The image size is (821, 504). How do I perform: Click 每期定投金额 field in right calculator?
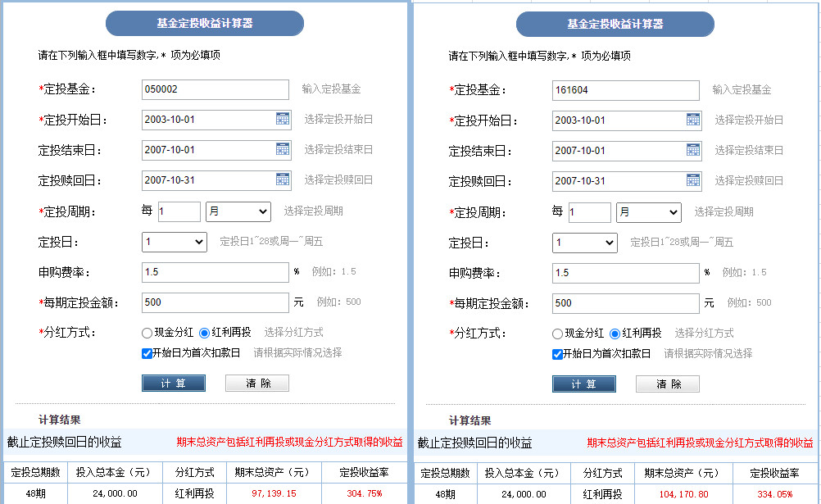pyautogui.click(x=626, y=304)
